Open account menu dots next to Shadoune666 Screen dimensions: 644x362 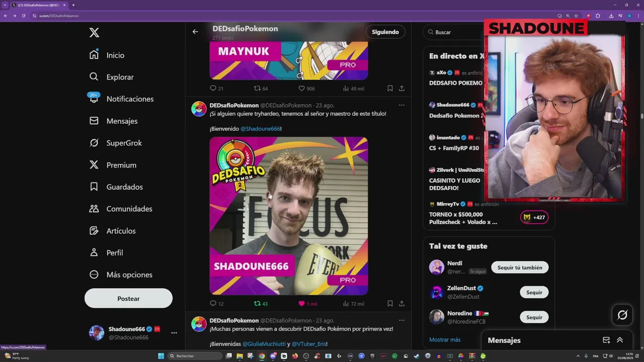point(174,333)
